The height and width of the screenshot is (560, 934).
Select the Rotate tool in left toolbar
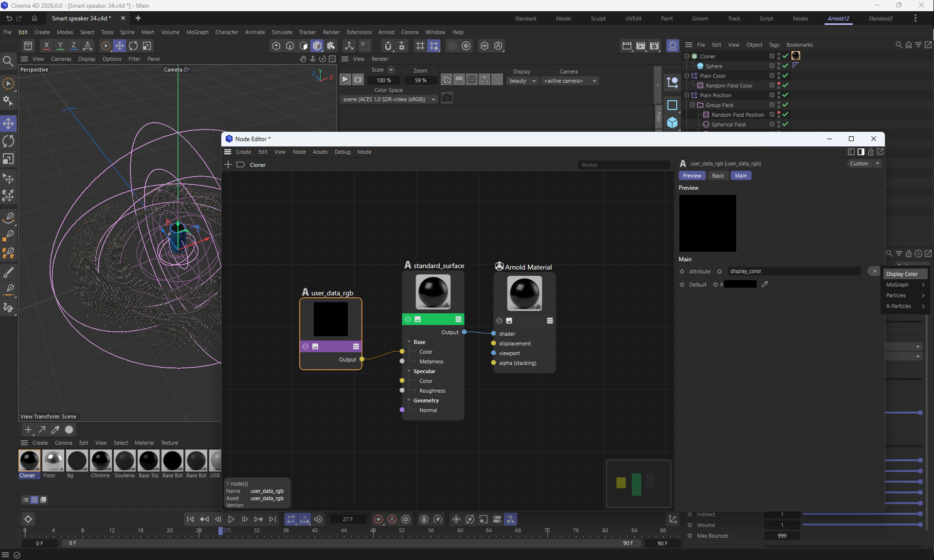click(x=8, y=141)
